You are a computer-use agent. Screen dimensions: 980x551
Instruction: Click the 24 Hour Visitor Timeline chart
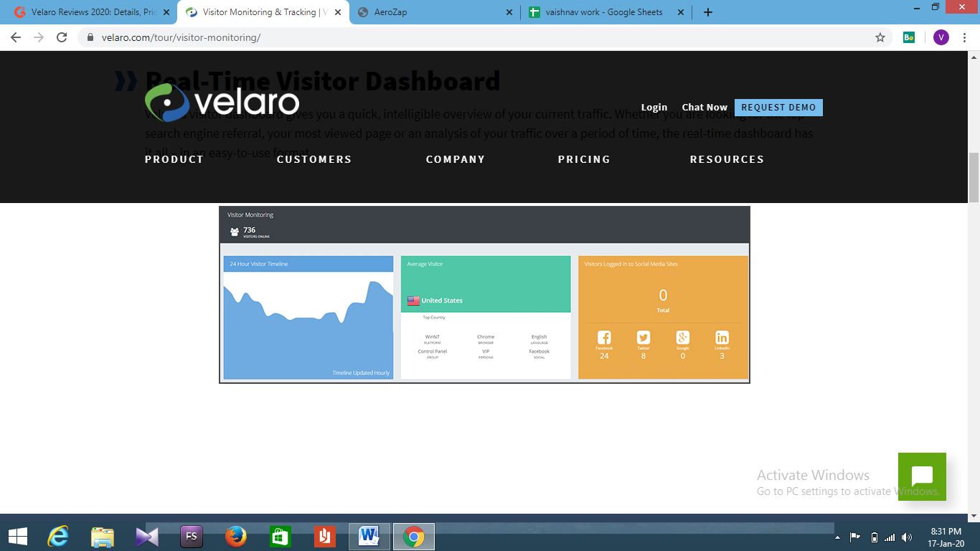308,318
